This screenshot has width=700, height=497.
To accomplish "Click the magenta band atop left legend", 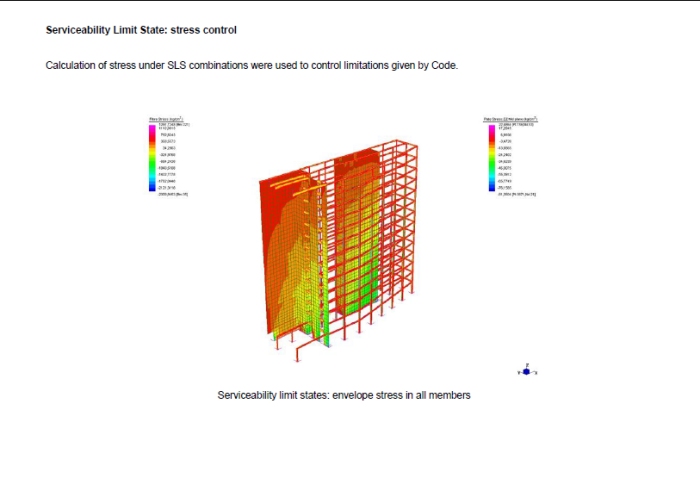I will click(152, 129).
